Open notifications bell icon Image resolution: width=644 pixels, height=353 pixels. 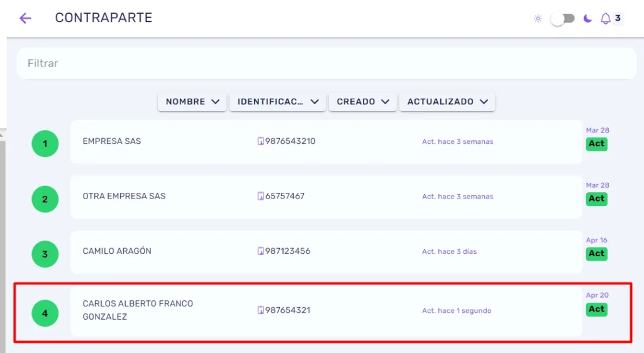click(606, 18)
